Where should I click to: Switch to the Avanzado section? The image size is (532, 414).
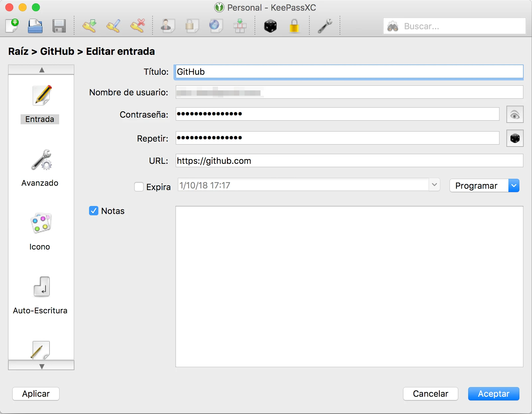point(40,168)
